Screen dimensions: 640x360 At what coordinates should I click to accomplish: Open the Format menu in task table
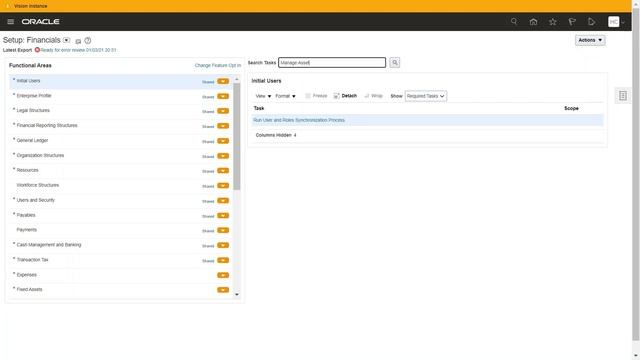(285, 96)
